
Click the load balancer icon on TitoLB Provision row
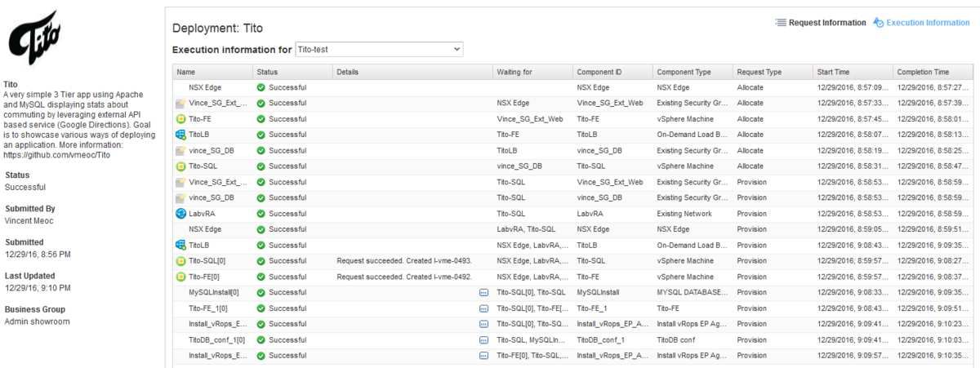point(180,246)
